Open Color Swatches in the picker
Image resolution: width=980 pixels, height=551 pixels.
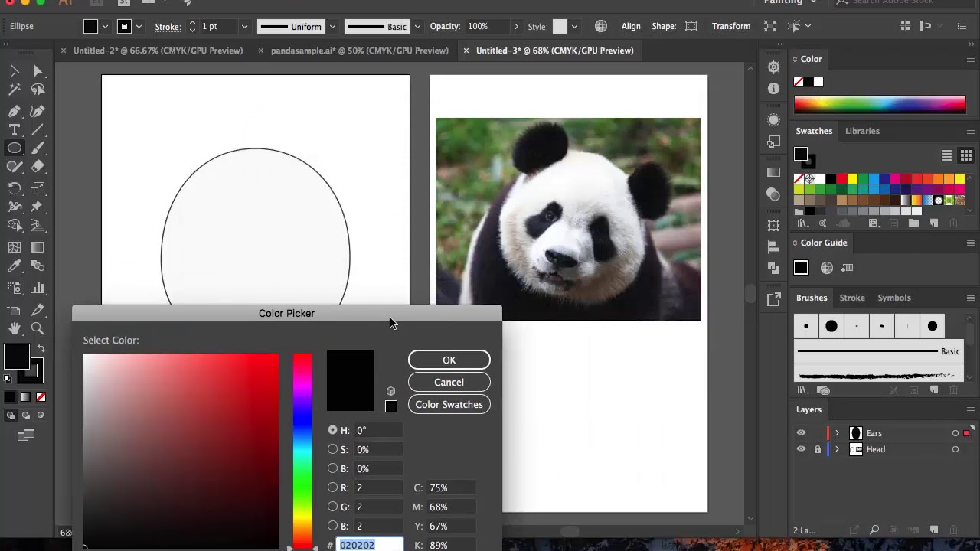point(449,404)
